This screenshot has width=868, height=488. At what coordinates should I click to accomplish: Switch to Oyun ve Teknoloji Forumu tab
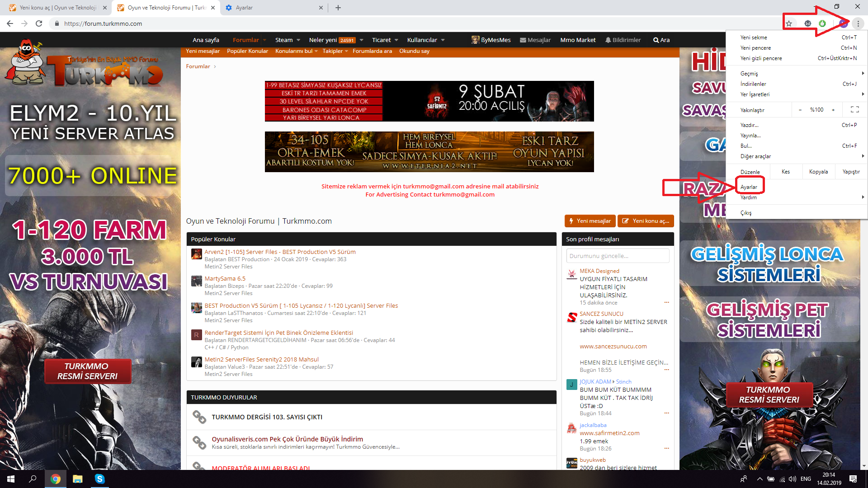[x=166, y=8]
